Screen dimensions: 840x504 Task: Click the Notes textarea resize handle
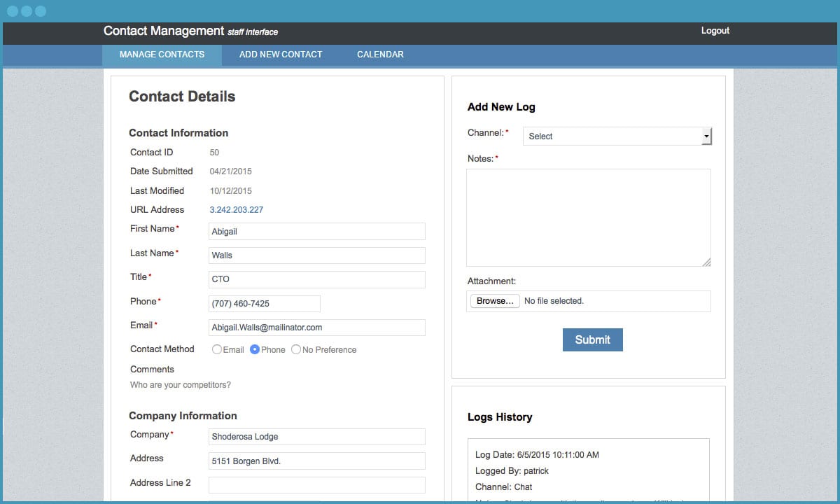click(x=707, y=262)
